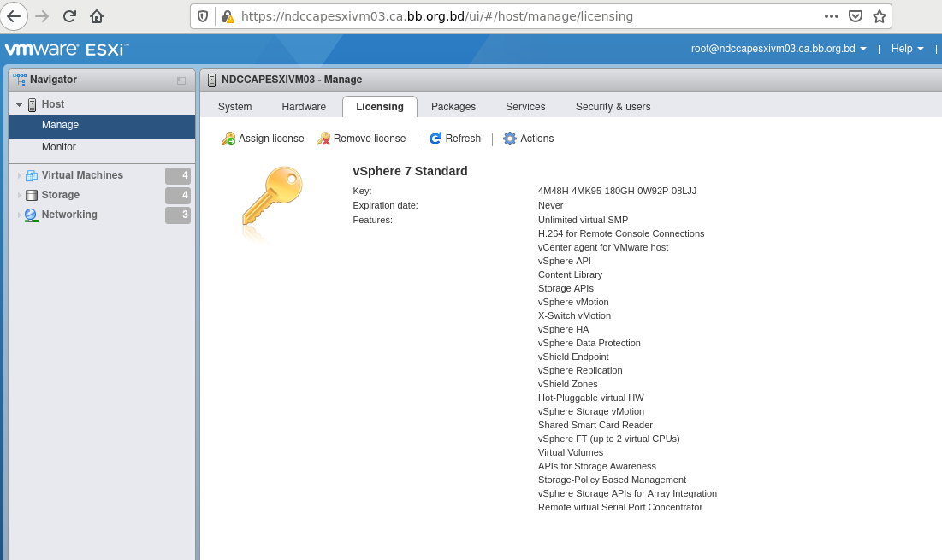Click the Remove license button label
This screenshot has width=942, height=560.
pyautogui.click(x=370, y=138)
